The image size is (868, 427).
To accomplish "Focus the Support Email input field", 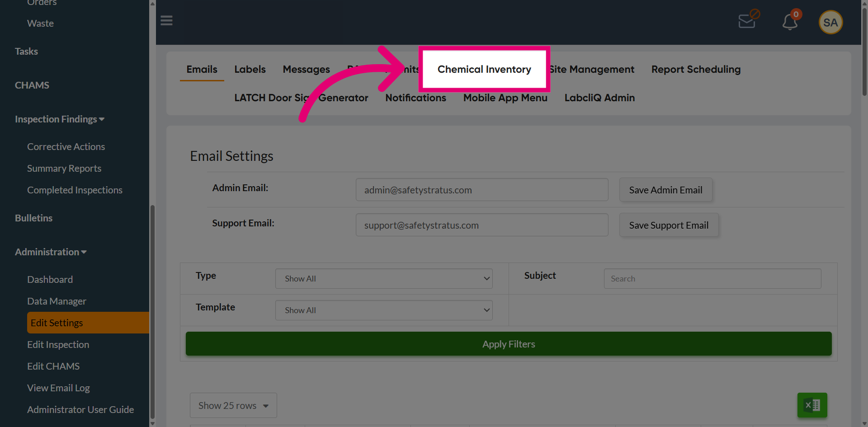I will tap(482, 225).
